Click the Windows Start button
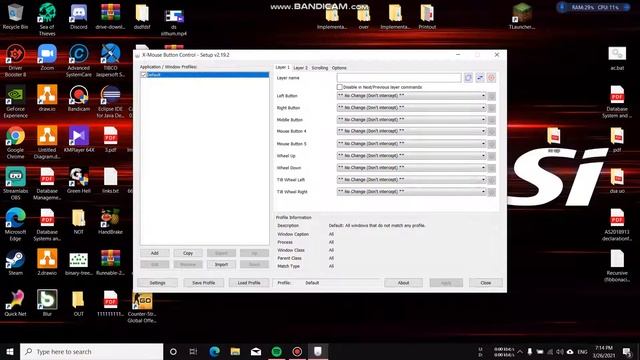 pos(10,351)
